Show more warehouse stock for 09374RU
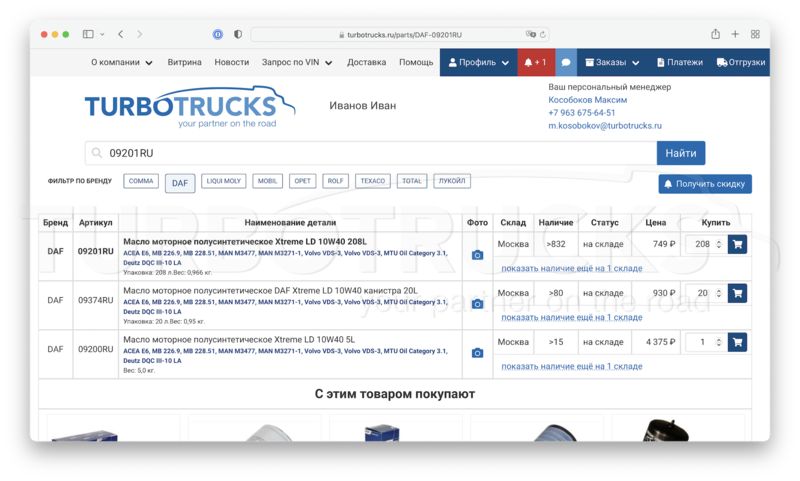 coord(571,317)
